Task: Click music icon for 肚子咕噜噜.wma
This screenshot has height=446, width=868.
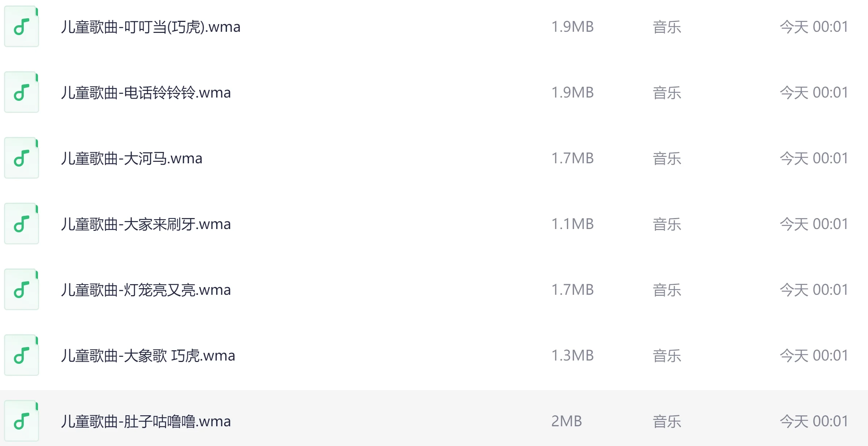Action: (22, 421)
